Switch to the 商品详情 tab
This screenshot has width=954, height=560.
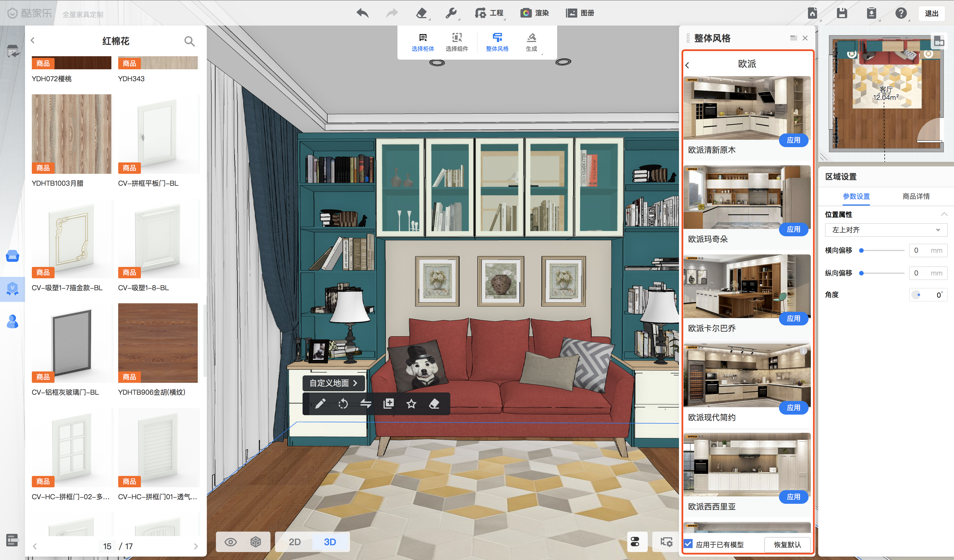click(x=916, y=197)
